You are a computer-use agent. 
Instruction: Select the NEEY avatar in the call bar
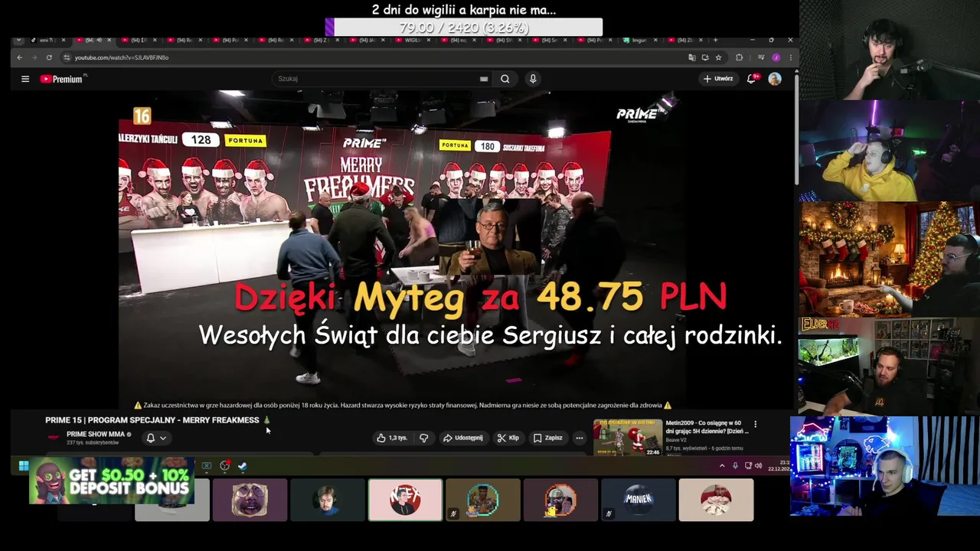click(x=405, y=500)
